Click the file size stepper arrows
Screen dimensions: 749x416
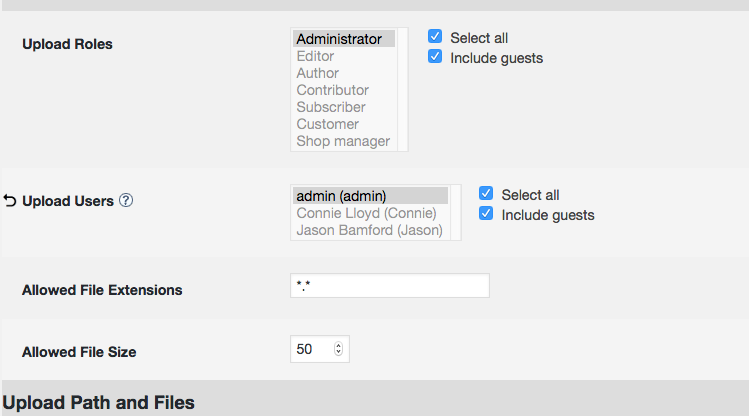tap(338, 349)
